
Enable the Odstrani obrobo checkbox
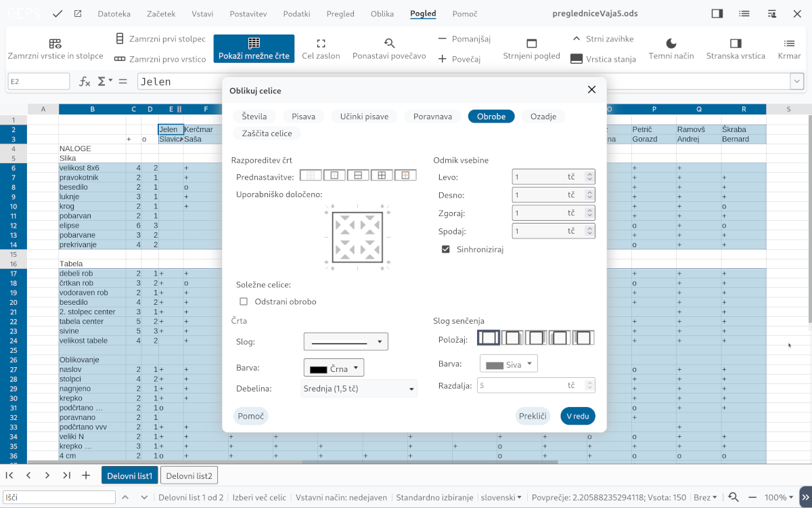coord(244,301)
